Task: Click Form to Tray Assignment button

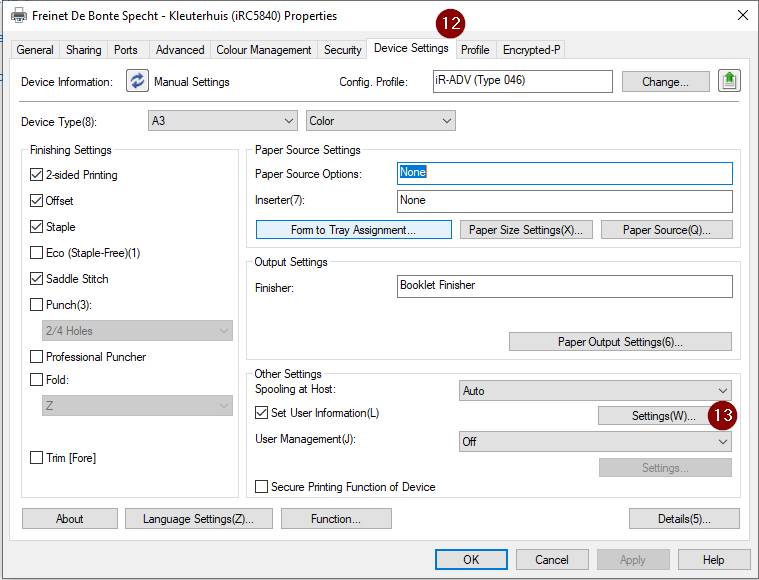Action: [x=353, y=229]
